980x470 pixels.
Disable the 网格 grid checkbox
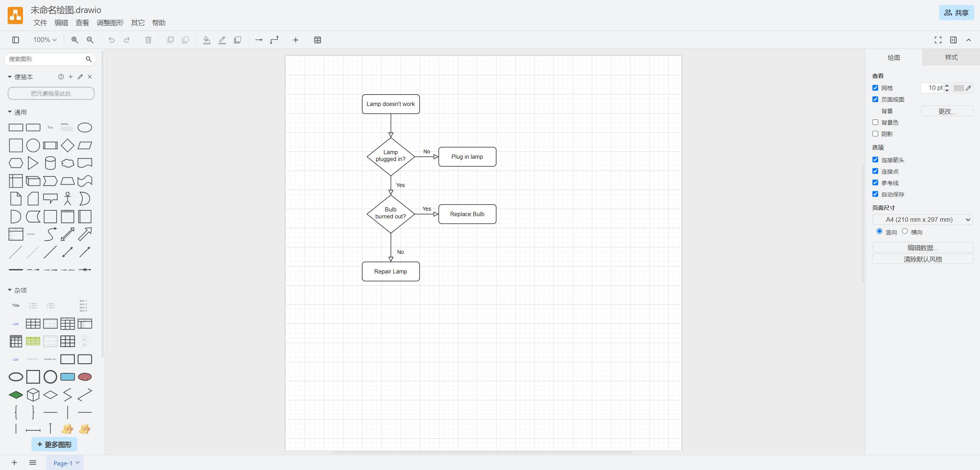(x=875, y=88)
